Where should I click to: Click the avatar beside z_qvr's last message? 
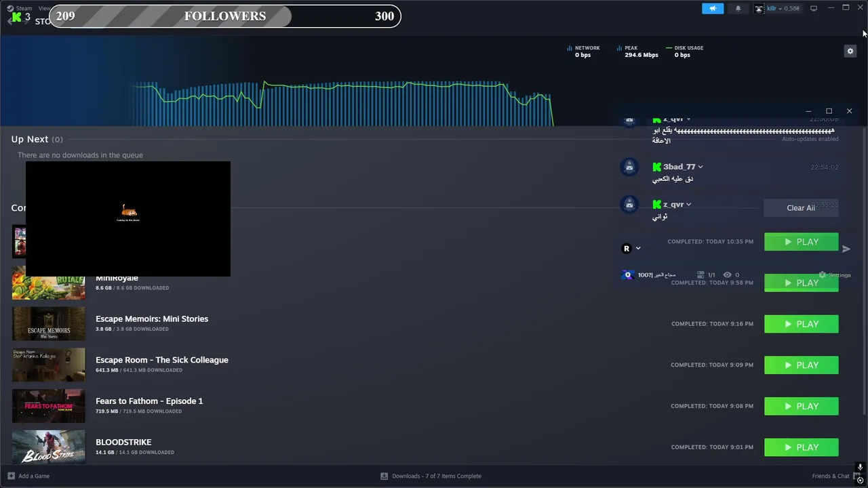(630, 204)
